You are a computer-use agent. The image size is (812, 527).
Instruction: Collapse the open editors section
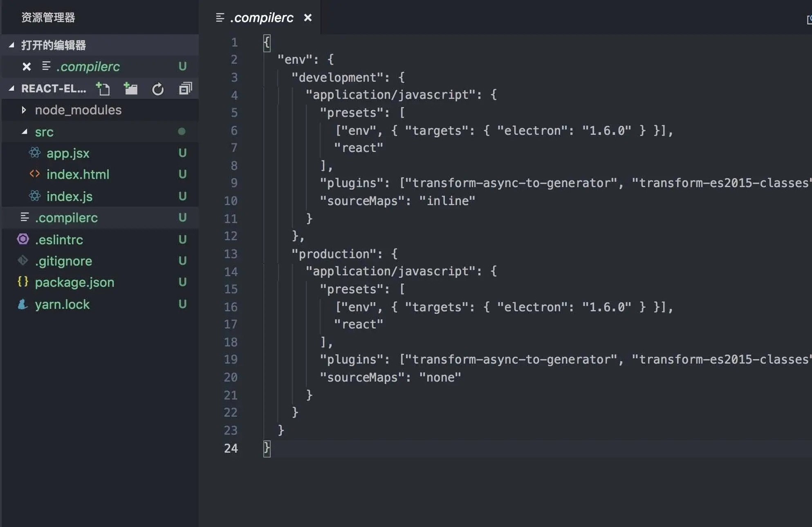pos(11,45)
